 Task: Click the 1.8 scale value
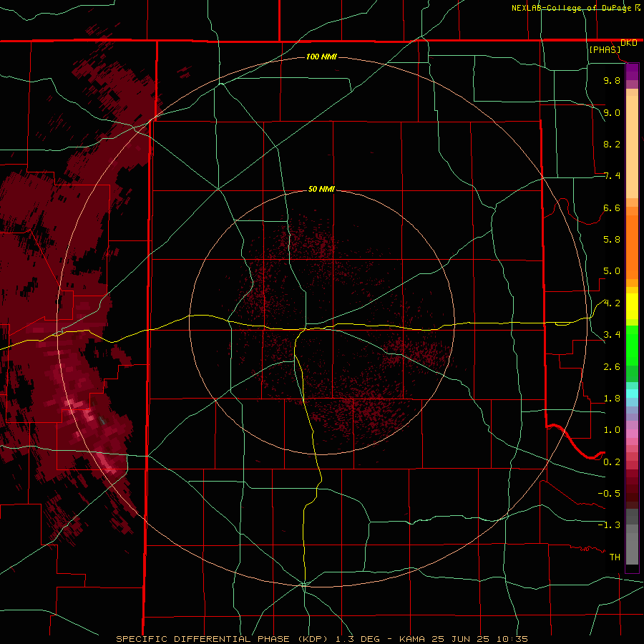[x=612, y=399]
